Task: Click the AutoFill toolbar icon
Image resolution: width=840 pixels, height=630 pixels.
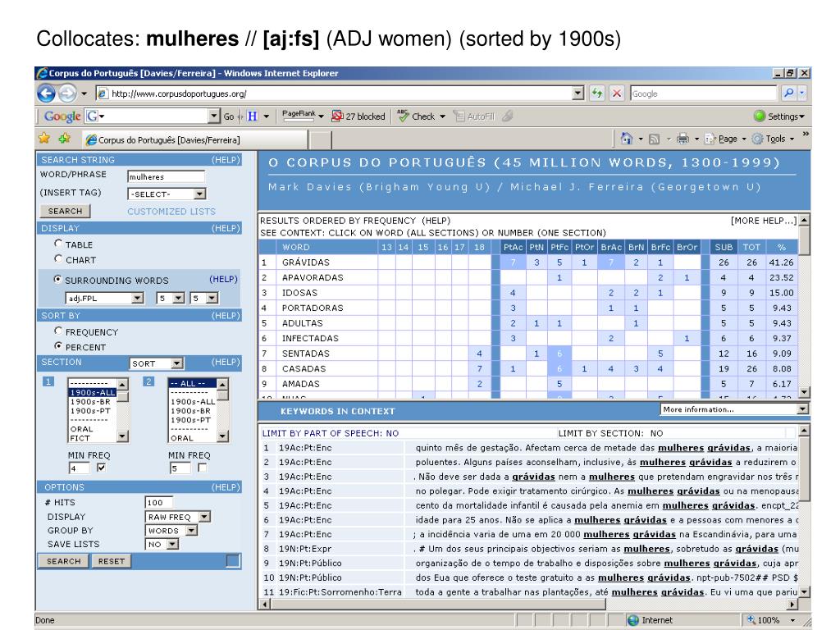Action: pos(459,116)
